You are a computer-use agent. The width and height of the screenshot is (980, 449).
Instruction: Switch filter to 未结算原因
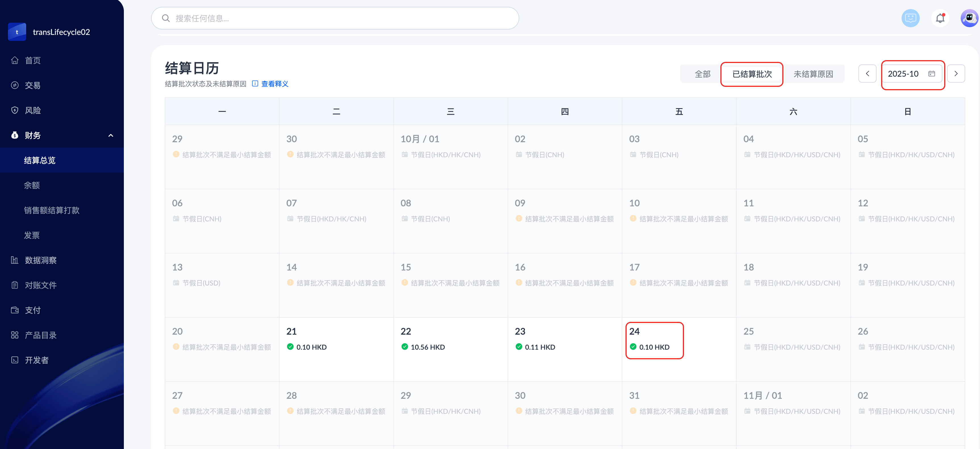pos(813,74)
